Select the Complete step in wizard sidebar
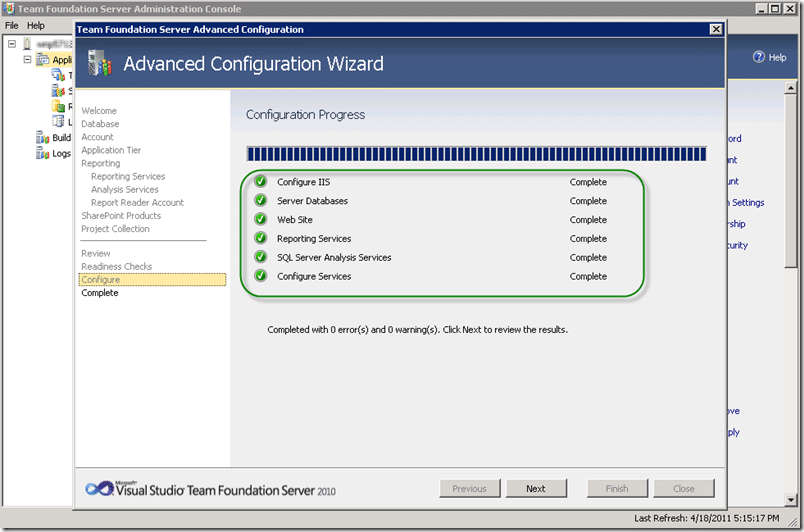Image resolution: width=804 pixels, height=532 pixels. 100,293
